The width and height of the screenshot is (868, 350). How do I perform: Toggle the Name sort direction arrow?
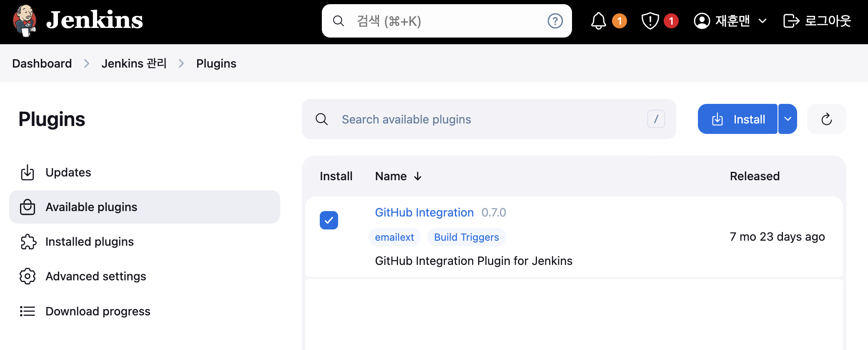418,176
